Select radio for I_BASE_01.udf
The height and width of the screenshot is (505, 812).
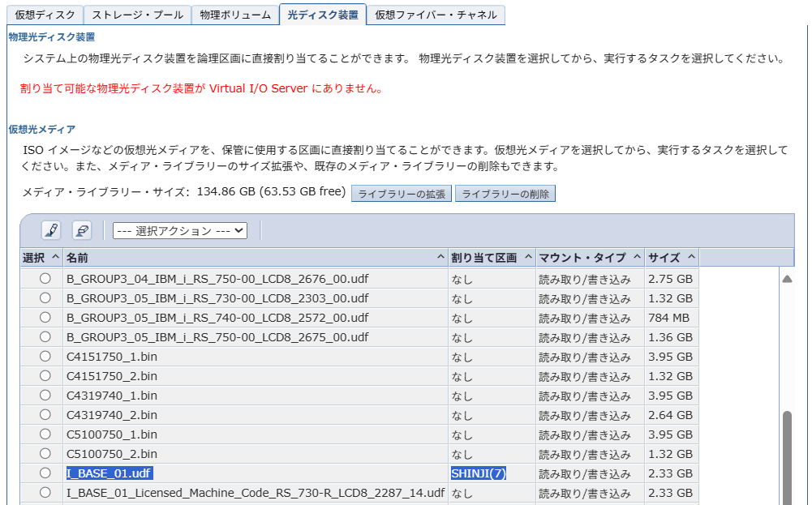pyautogui.click(x=45, y=473)
